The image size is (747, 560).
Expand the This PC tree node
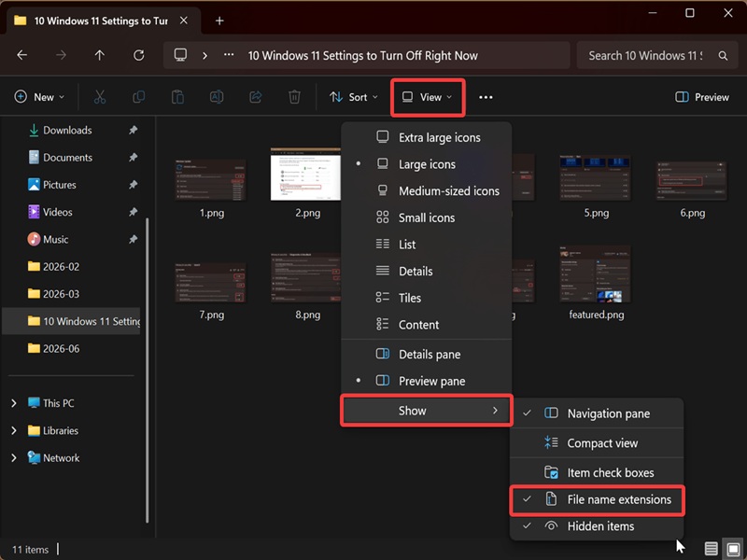point(14,403)
